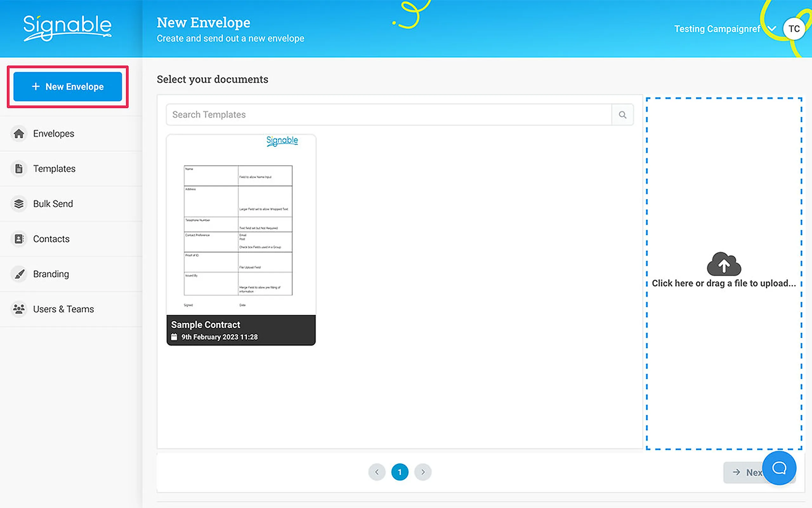This screenshot has width=812, height=508.
Task: Click the Contacts address book icon
Action: pos(19,239)
